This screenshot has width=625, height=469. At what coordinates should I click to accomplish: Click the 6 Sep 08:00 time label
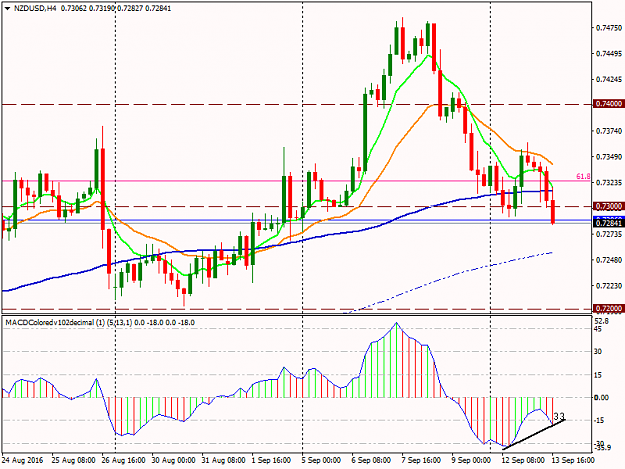pos(372,460)
